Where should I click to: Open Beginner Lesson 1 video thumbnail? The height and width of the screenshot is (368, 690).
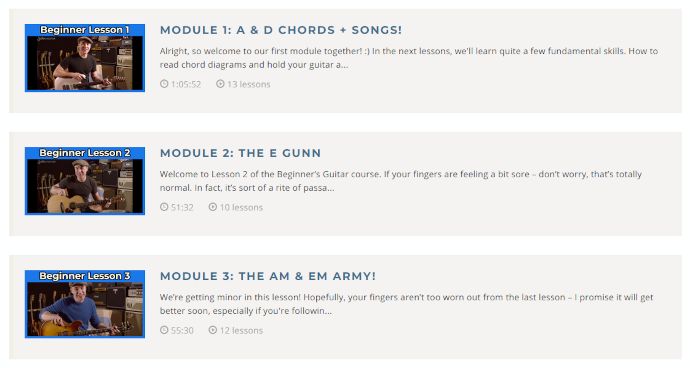tap(85, 58)
